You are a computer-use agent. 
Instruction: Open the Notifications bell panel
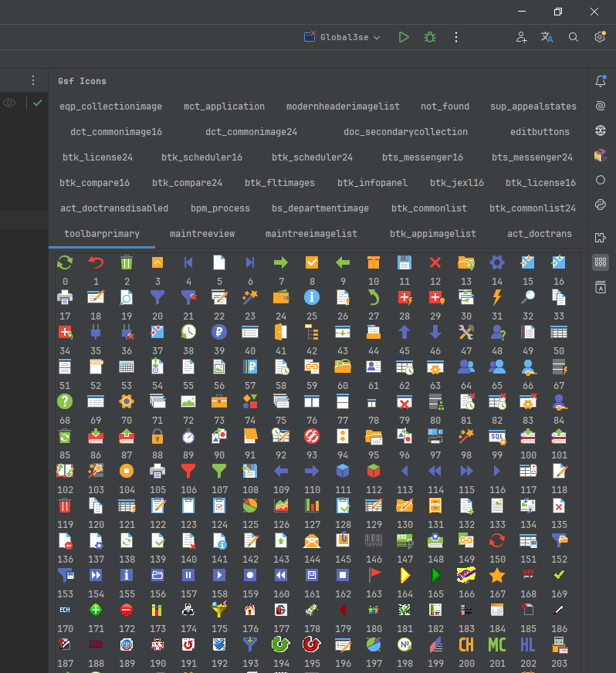pyautogui.click(x=600, y=81)
